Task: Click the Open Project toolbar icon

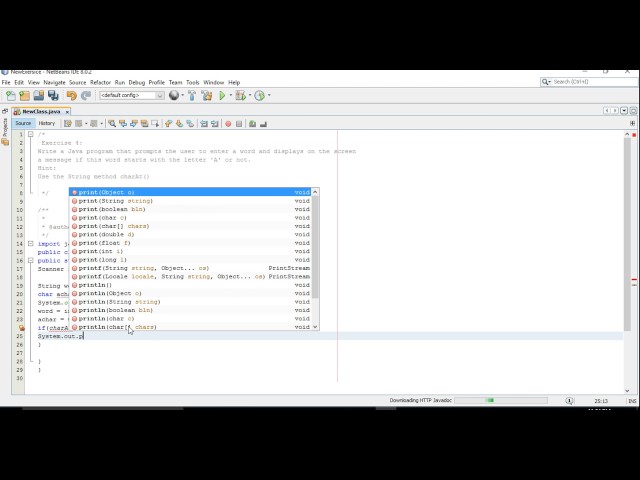Action: [x=39, y=96]
